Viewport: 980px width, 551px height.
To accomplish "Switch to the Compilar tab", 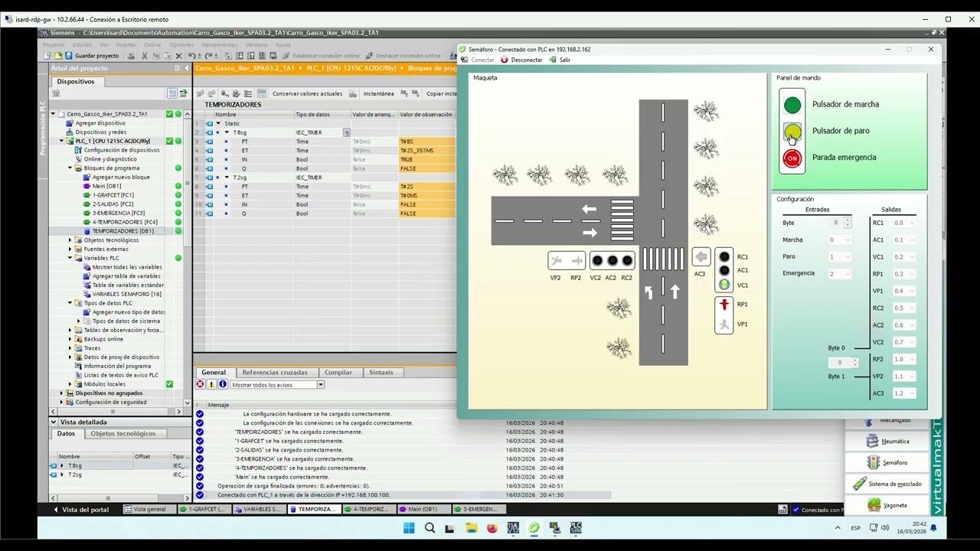I will 338,373.
